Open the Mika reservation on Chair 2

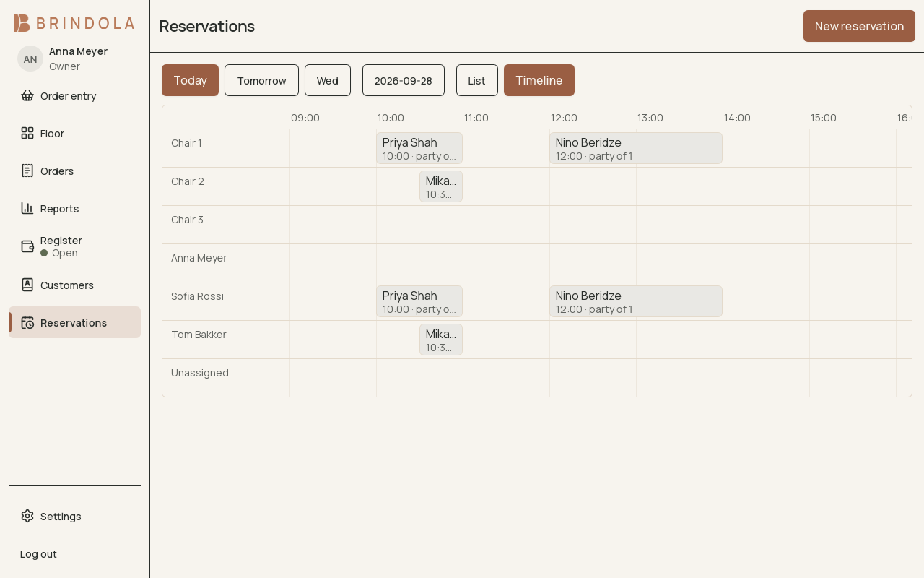(x=441, y=186)
